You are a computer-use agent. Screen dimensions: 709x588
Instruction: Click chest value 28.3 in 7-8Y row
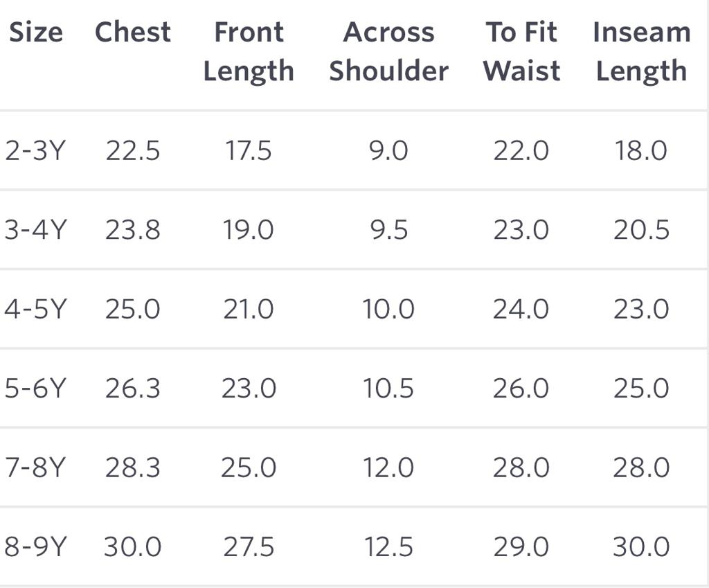coord(132,468)
